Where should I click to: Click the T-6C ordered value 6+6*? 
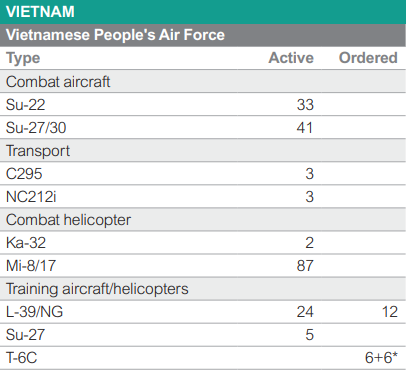[381, 358]
